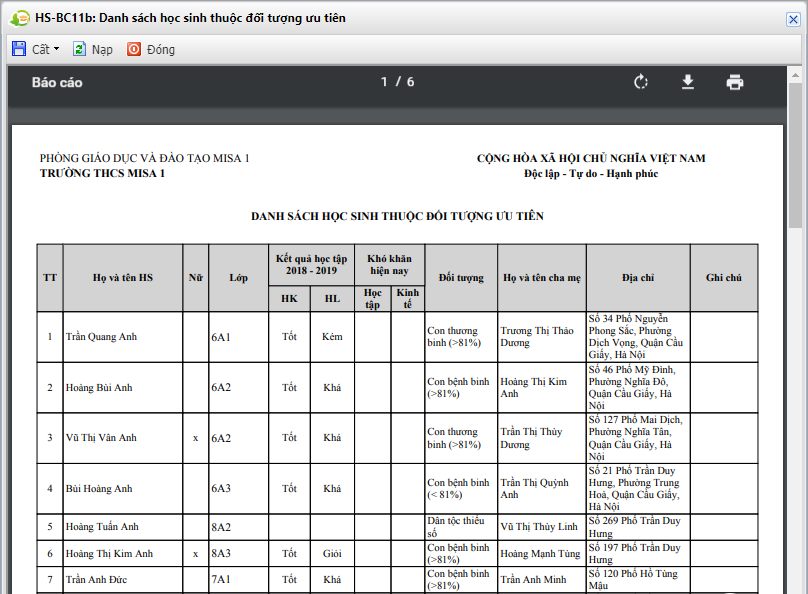The width and height of the screenshot is (808, 594).
Task: Click the MISA app logo icon
Action: pyautogui.click(x=20, y=18)
